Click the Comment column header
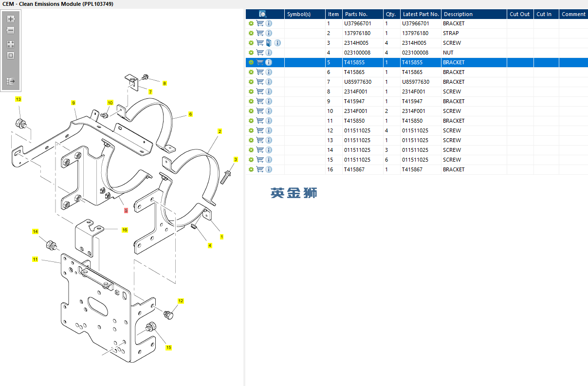The height and width of the screenshot is (386, 588). pos(573,14)
